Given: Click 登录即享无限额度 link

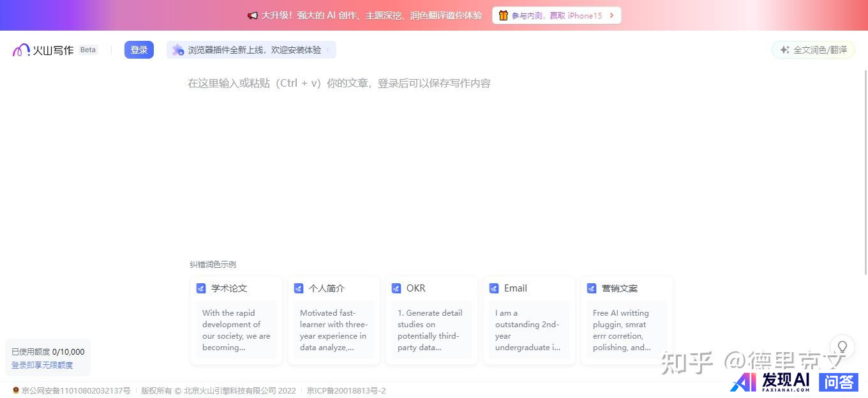Looking at the screenshot, I should click(x=42, y=365).
